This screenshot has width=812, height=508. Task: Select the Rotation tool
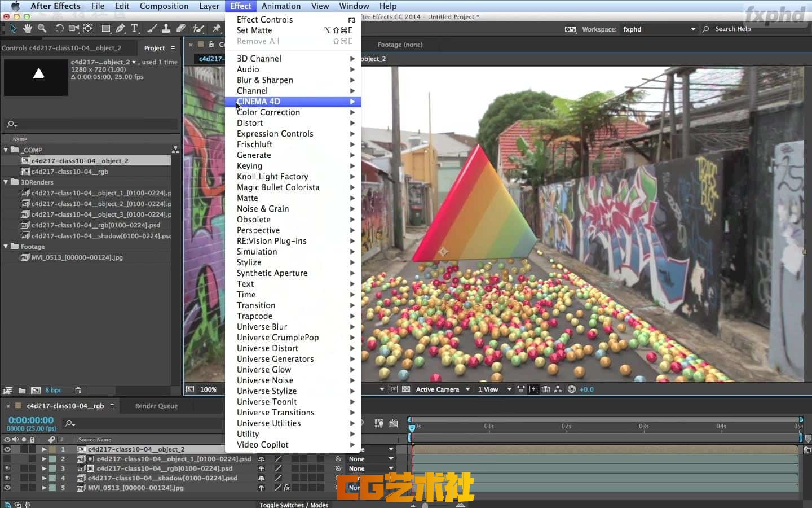59,28
